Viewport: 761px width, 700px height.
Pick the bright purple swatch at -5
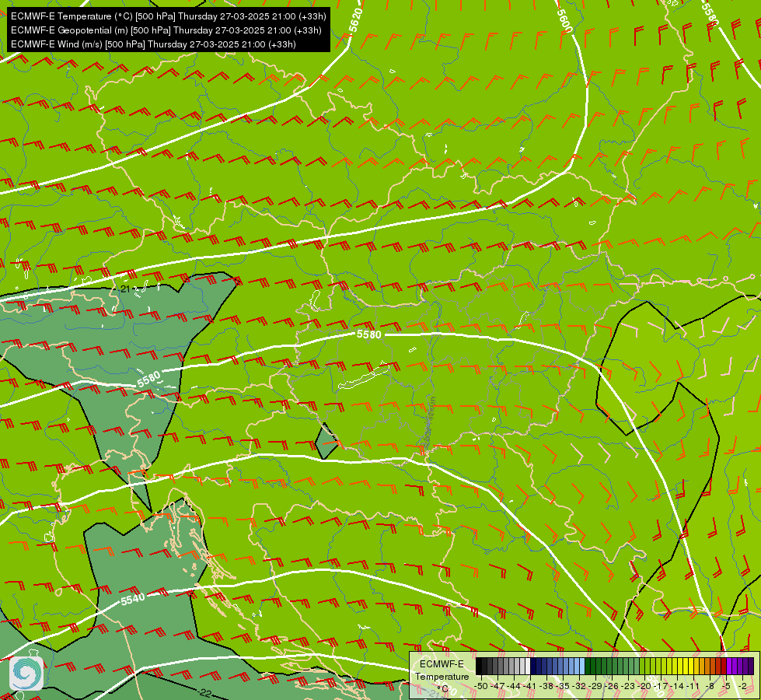coord(729,666)
